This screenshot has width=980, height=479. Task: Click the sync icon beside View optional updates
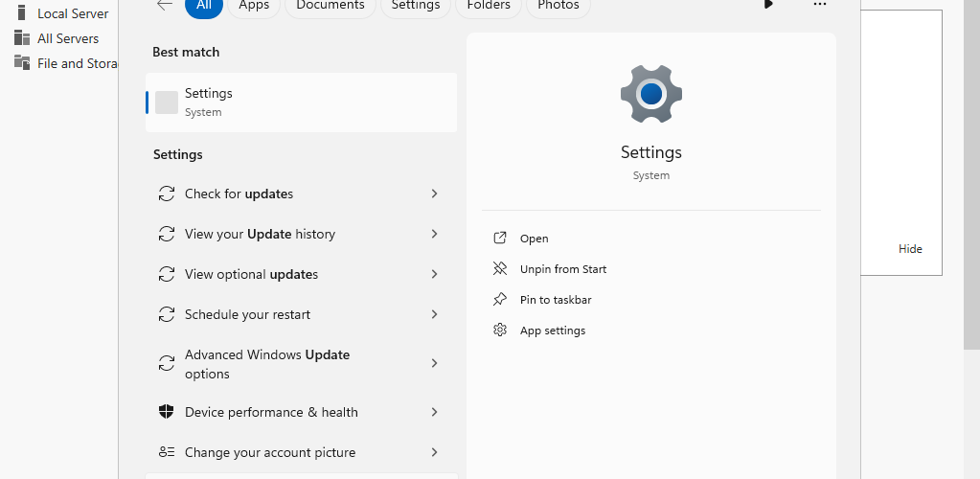167,274
